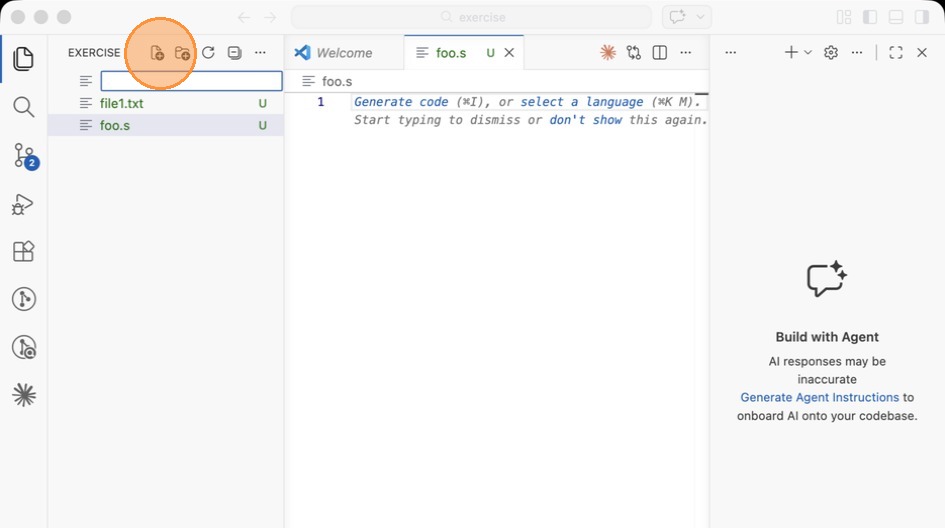Open the Run and Debug view

pyautogui.click(x=24, y=204)
